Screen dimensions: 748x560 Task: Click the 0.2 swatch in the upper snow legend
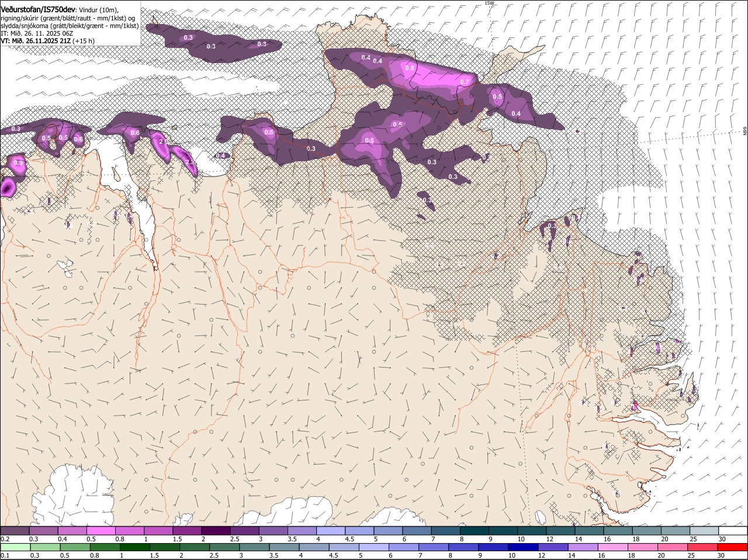click(15, 530)
